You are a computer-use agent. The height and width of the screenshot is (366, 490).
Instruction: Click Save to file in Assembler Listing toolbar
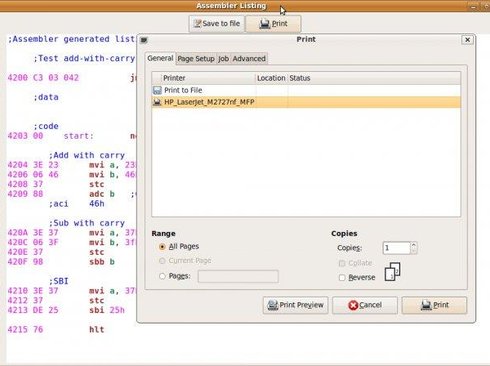tap(217, 24)
